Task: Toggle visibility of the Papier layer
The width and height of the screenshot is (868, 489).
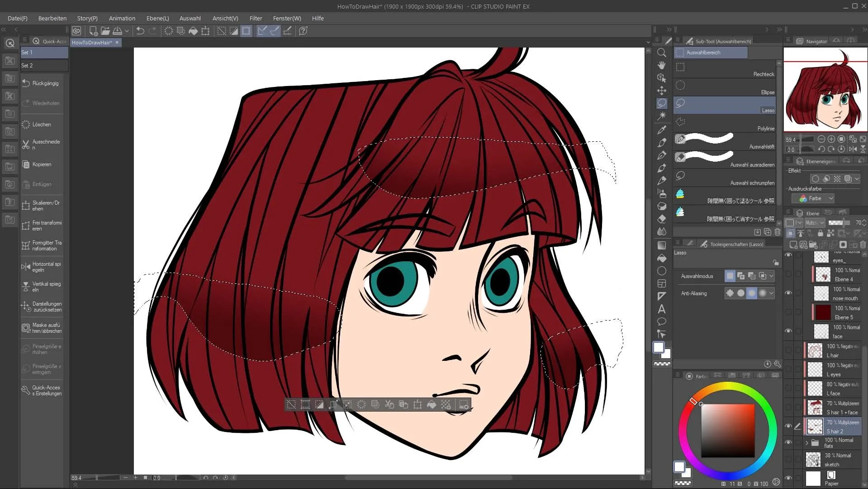Action: pos(788,478)
